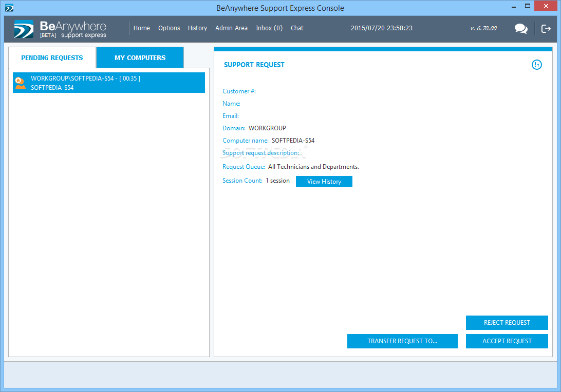Click the SUPPORT REQUEST heading

click(x=254, y=65)
